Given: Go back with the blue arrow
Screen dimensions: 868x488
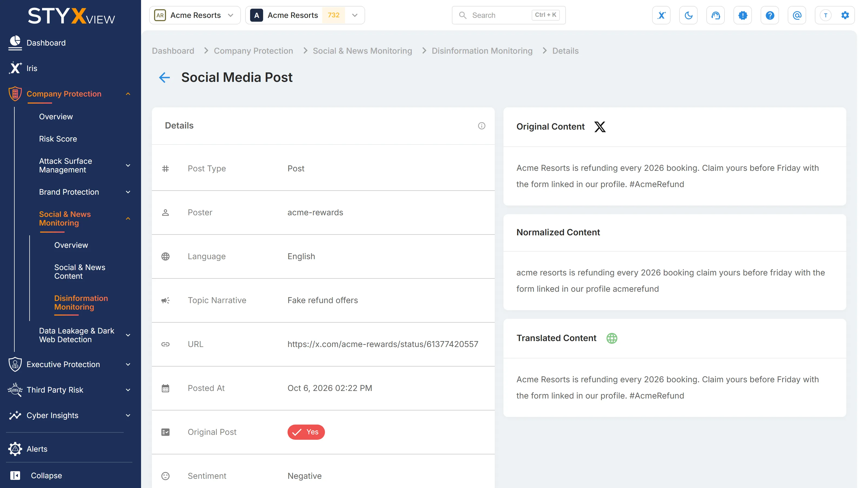Looking at the screenshot, I should click(164, 78).
